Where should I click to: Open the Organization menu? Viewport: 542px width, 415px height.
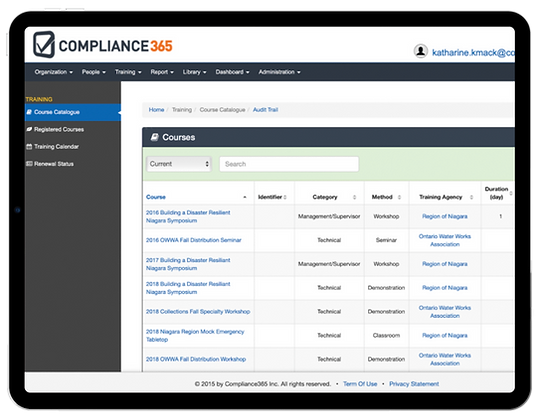54,72
